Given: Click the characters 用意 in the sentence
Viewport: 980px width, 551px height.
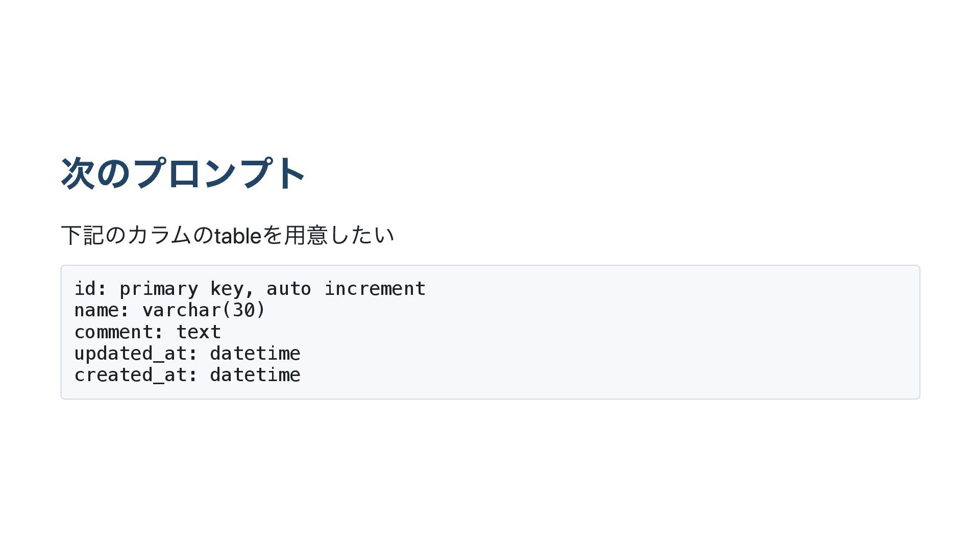Looking at the screenshot, I should pos(306,235).
